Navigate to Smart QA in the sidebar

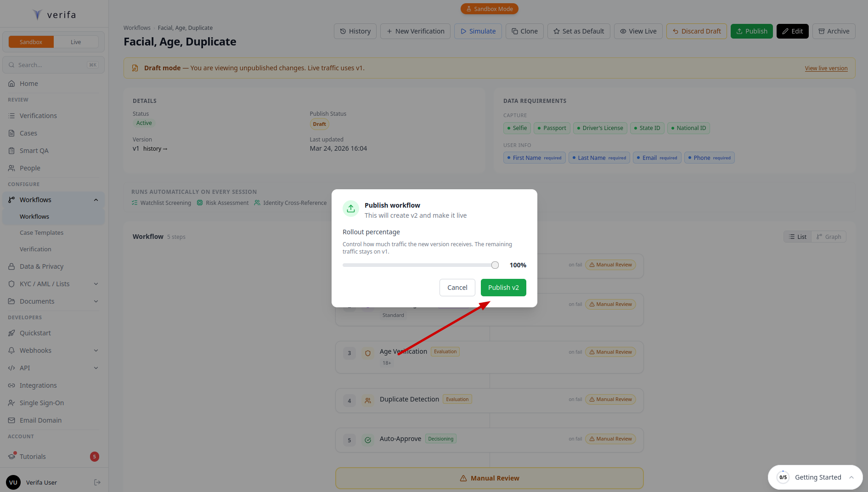pos(34,150)
